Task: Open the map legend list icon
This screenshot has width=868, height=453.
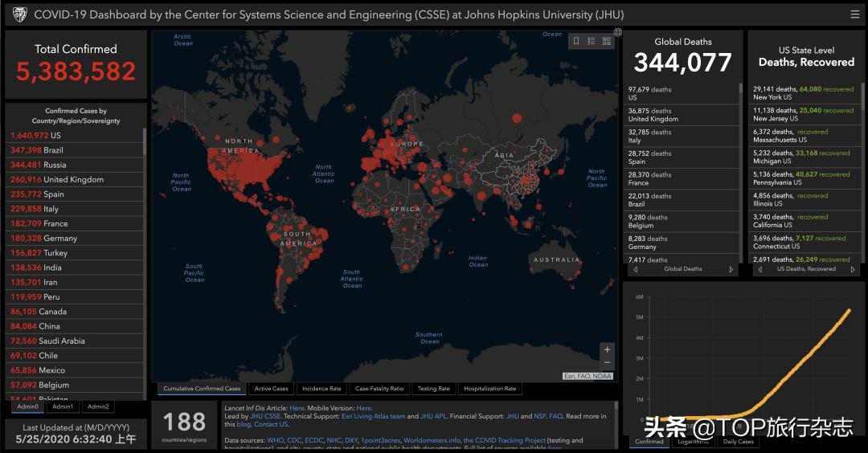Action: (x=592, y=41)
